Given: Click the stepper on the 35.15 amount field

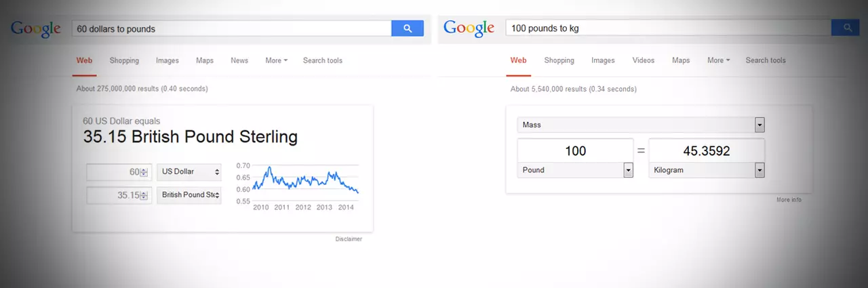Looking at the screenshot, I should [143, 195].
